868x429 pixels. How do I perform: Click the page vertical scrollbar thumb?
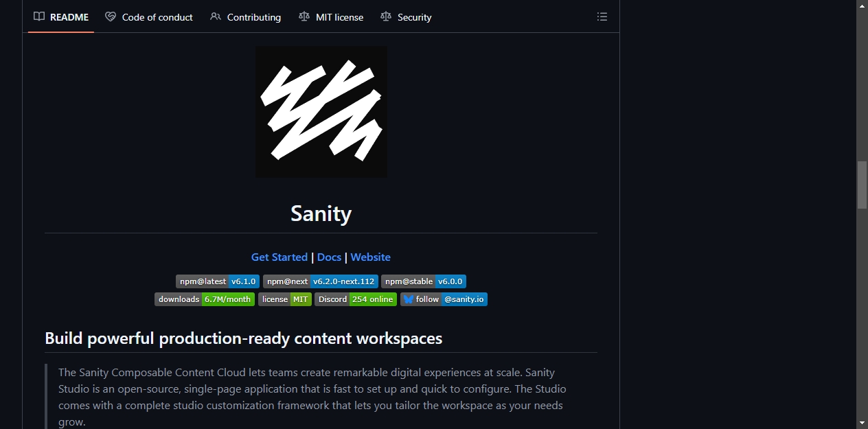862,185
